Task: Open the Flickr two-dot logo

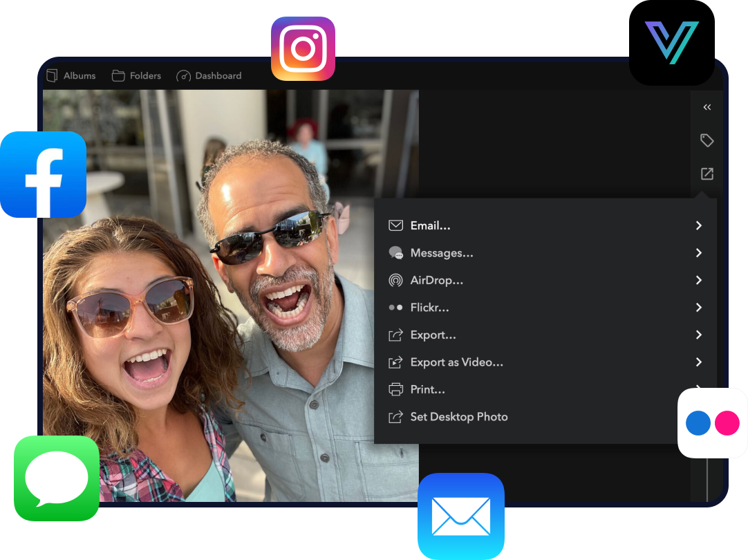Action: (712, 422)
